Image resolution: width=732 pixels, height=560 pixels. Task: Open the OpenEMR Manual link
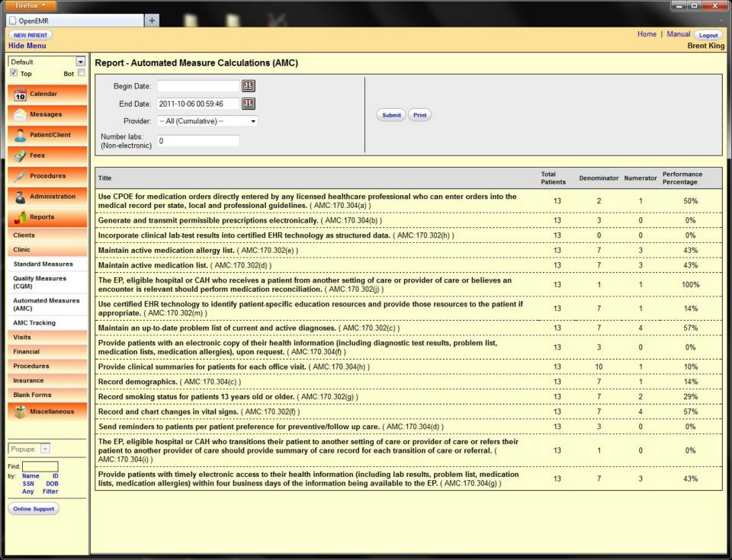pyautogui.click(x=679, y=34)
